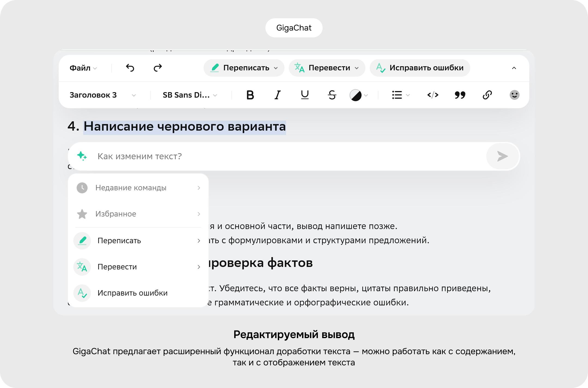Screen dimensions: 588x388
Task: Click the Undo icon
Action: tap(130, 68)
